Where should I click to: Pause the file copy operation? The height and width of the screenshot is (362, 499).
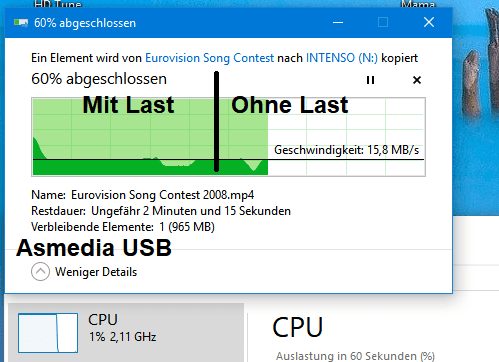pos(370,80)
